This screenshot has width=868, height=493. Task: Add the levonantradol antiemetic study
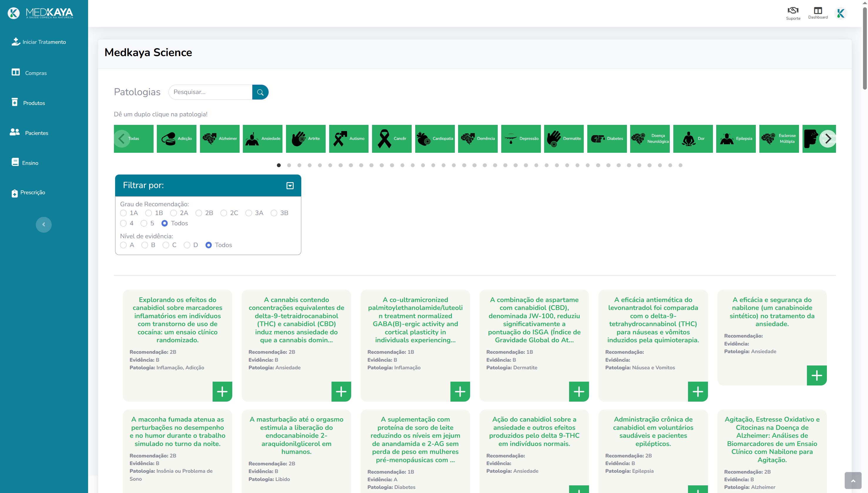pyautogui.click(x=698, y=392)
